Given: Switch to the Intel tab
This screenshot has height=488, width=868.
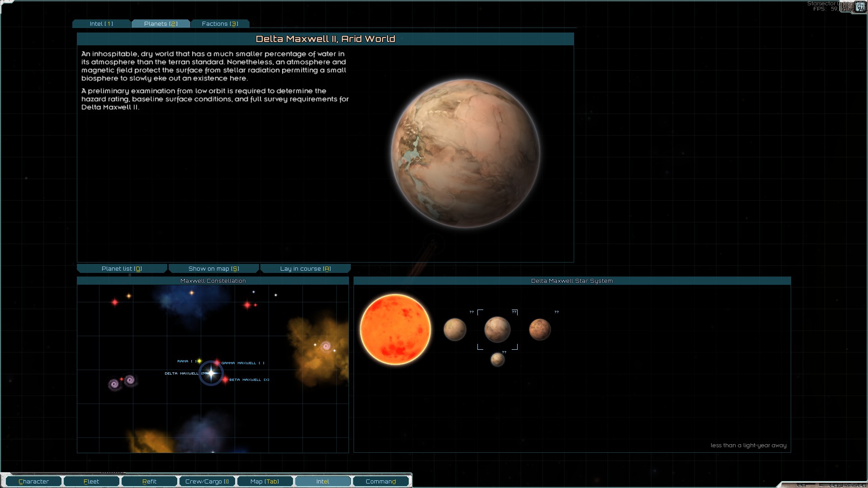Looking at the screenshot, I should (x=101, y=24).
